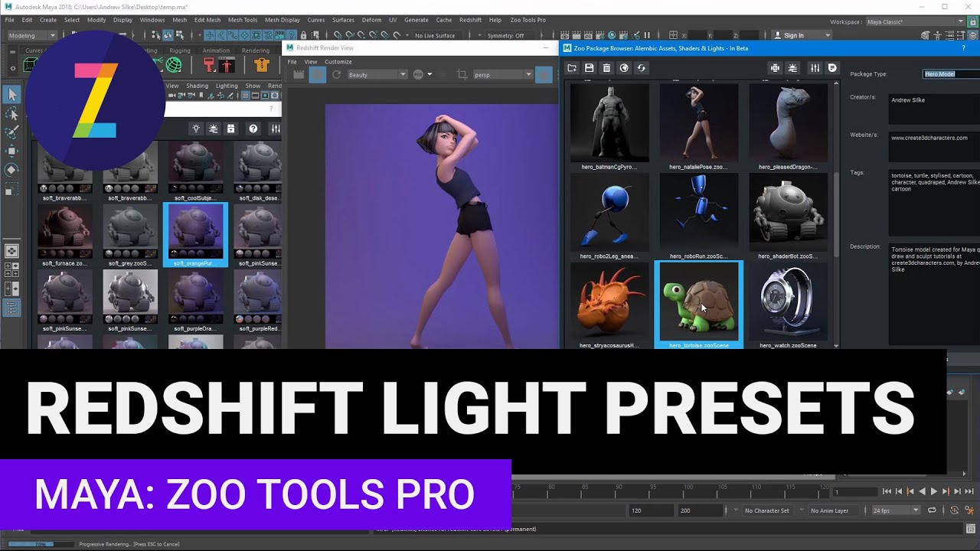Select the hero_roboRun thumbnail
The width and height of the screenshot is (980, 551).
click(x=699, y=212)
